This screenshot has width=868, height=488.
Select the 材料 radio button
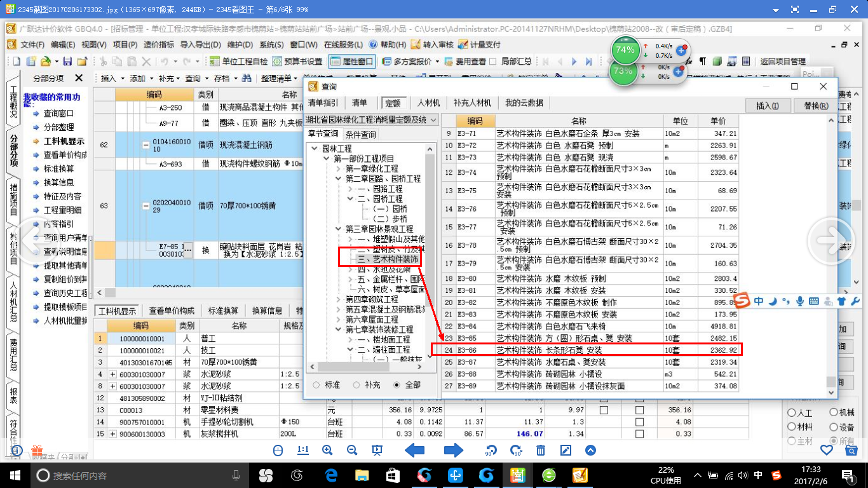(791, 427)
